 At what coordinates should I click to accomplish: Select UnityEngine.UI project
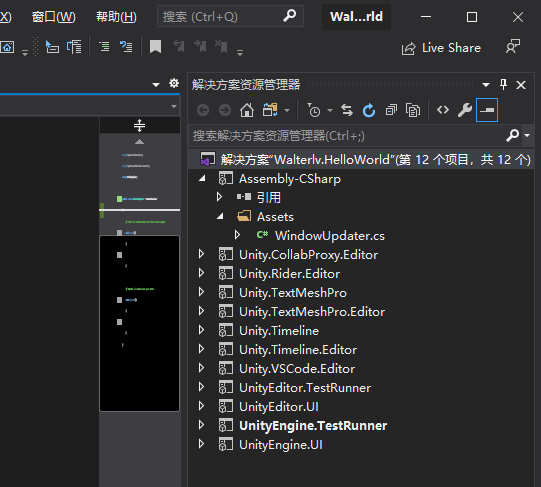click(x=281, y=445)
